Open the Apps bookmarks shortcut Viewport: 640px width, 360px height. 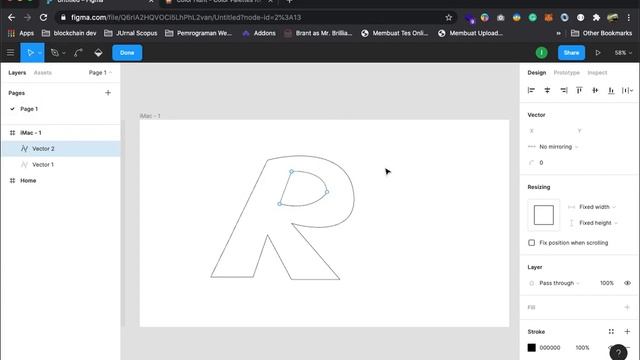(x=21, y=33)
